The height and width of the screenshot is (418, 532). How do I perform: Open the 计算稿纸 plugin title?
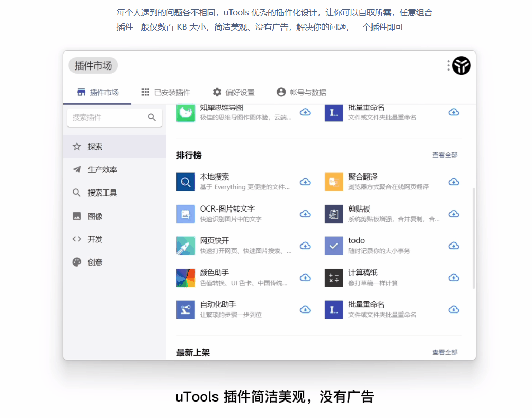click(363, 273)
